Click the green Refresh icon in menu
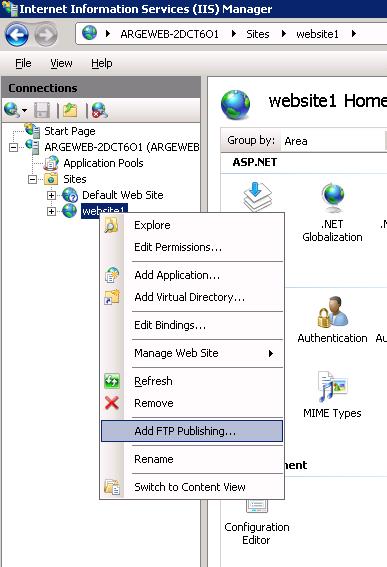This screenshot has width=387, height=567. click(x=112, y=381)
